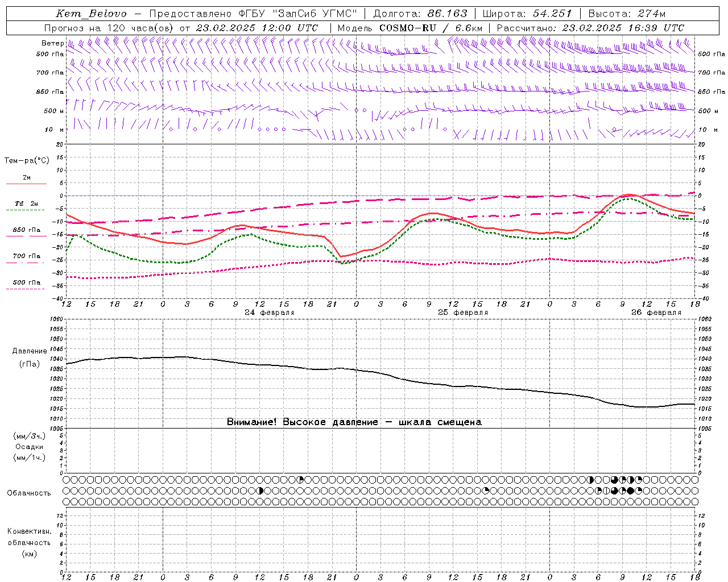The width and height of the screenshot is (728, 582).
Task: Select the 700 гПа dash-dot temperature legend line
Action: pos(25,263)
